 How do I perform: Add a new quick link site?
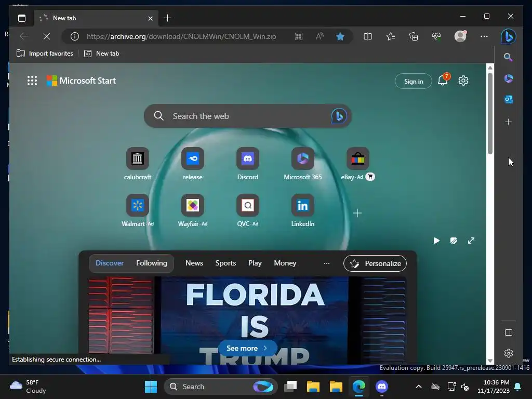point(357,213)
